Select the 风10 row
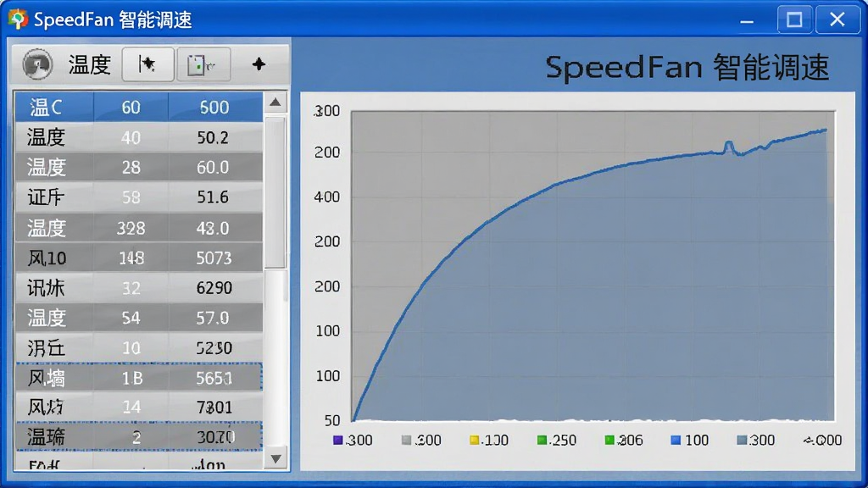Image resolution: width=868 pixels, height=488 pixels. pyautogui.click(x=138, y=258)
